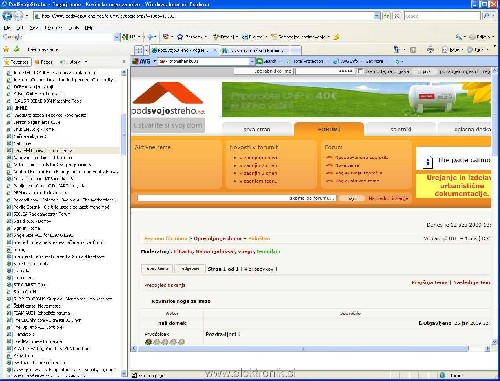
Task: Open the AVG search box dropdown
Action: (252, 61)
